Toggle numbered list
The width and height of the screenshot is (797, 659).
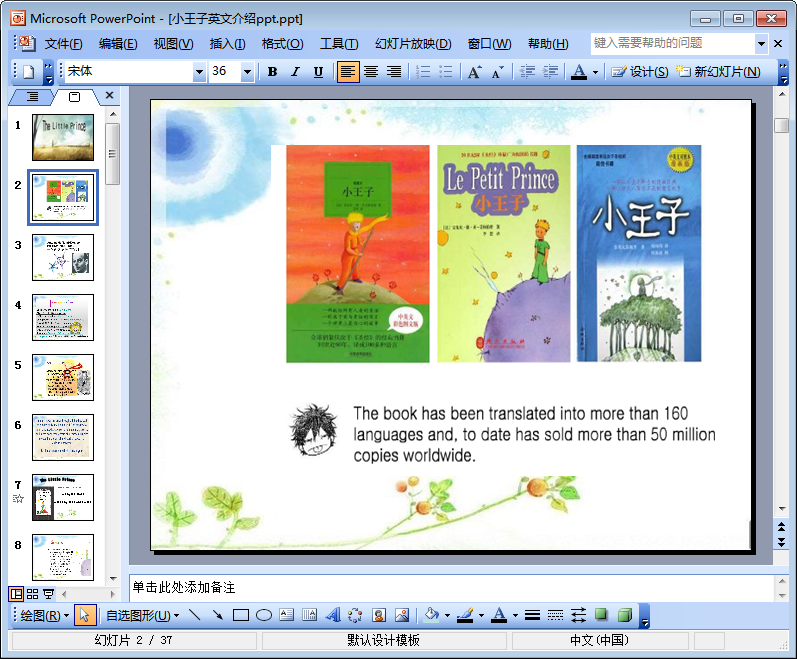tap(422, 72)
